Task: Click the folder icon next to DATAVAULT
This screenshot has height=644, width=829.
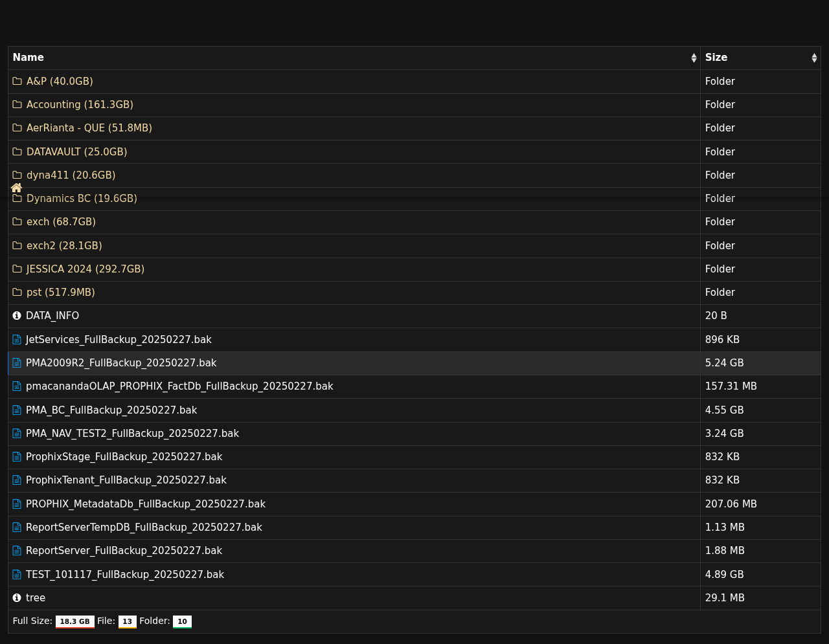Action: click(17, 152)
